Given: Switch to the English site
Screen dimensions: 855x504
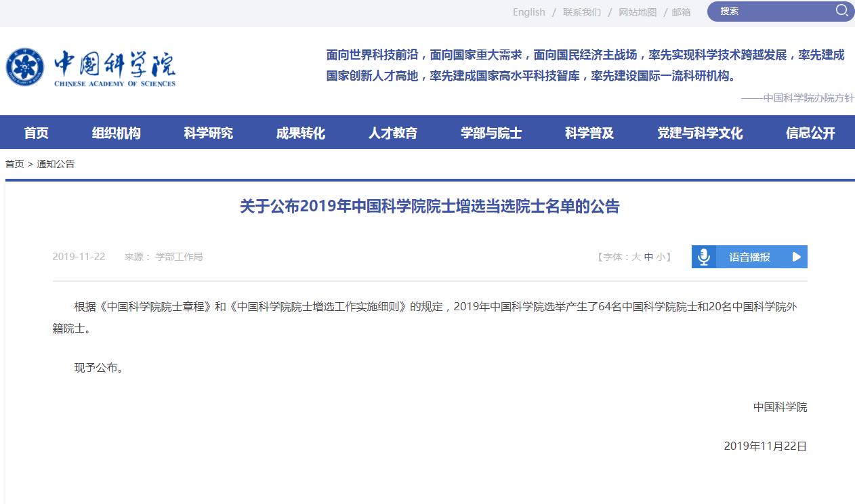Looking at the screenshot, I should 528,12.
